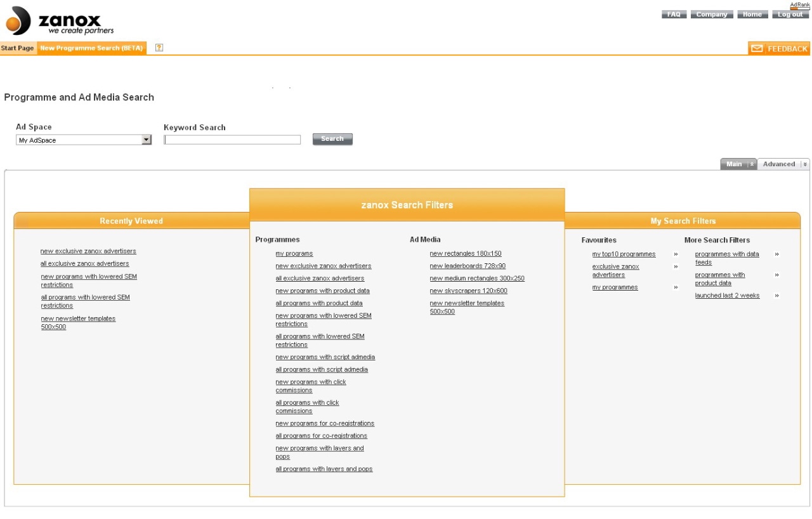This screenshot has width=812, height=519.
Task: Go to Home in the top bar
Action: [752, 15]
